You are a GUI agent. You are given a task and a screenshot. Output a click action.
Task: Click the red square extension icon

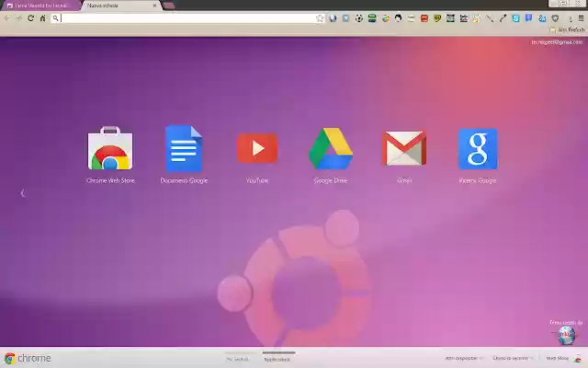tap(424, 18)
